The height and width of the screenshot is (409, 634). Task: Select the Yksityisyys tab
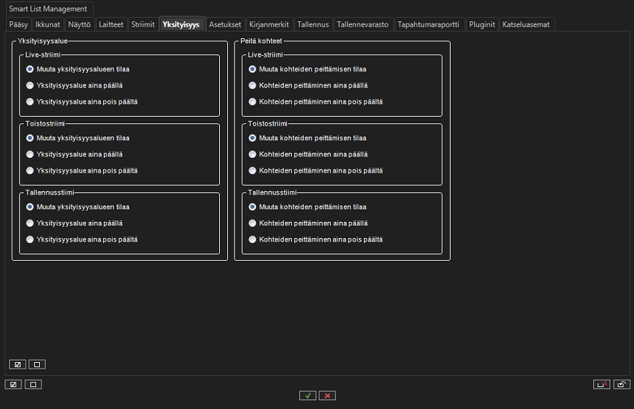181,24
